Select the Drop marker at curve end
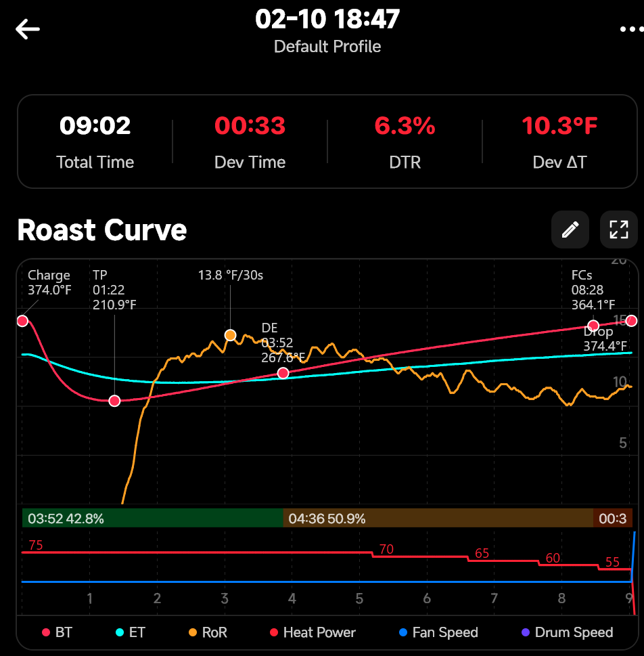The image size is (644, 656). (631, 321)
